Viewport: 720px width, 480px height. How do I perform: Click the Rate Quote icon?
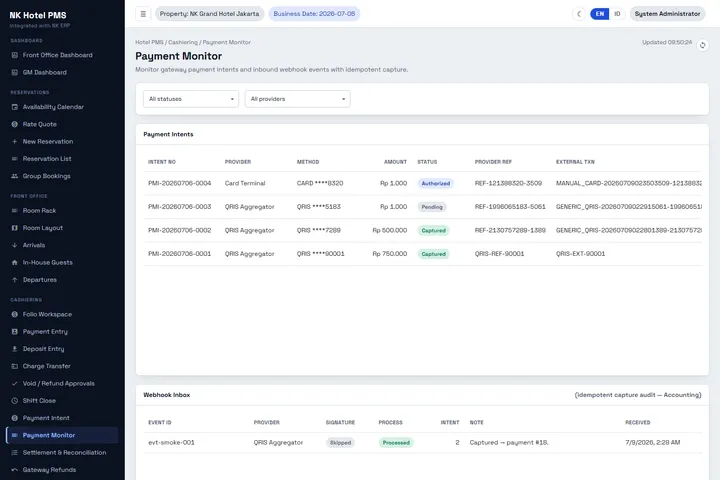pyautogui.click(x=15, y=124)
